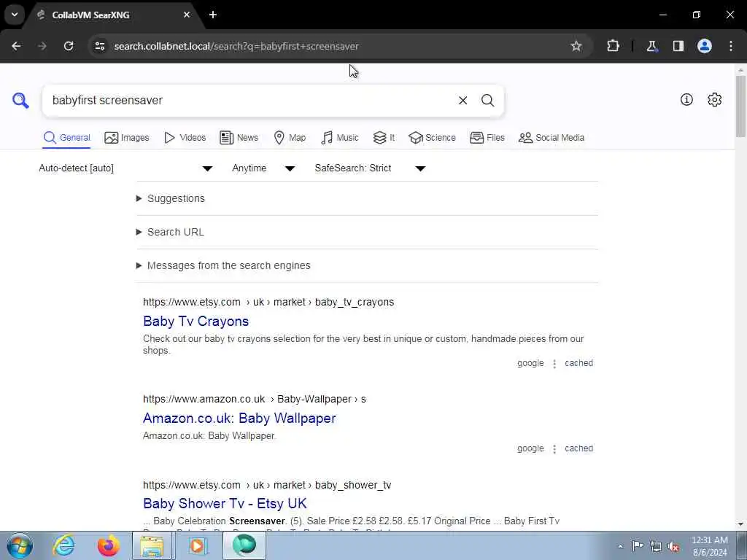This screenshot has height=560, width=747.
Task: Go back with browser back arrow
Action: coord(16,46)
